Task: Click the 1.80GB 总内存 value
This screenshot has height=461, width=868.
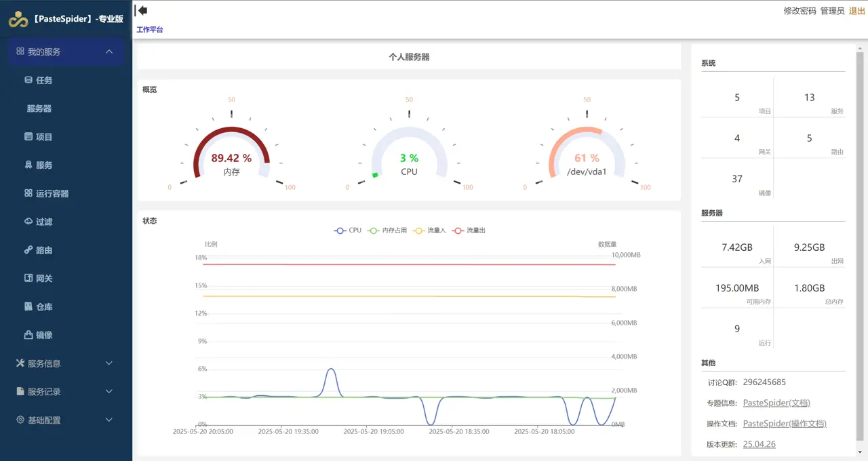Action: pos(810,288)
